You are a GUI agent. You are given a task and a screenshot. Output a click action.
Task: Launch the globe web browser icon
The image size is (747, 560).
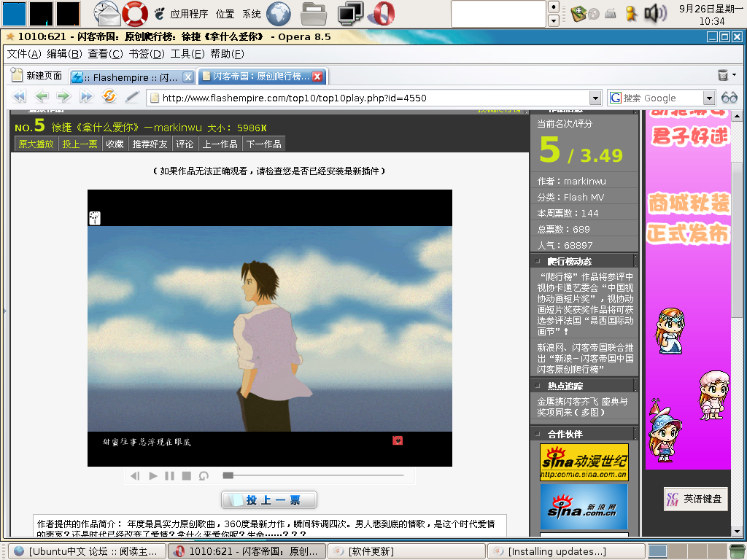(278, 13)
